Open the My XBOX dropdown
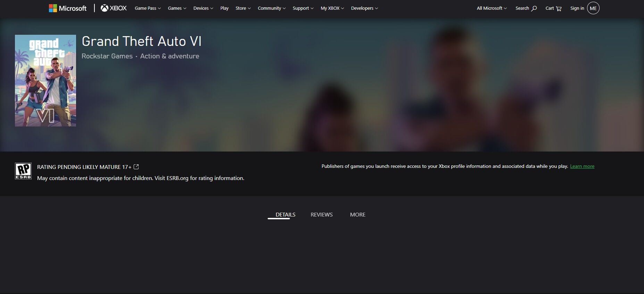 click(x=332, y=8)
